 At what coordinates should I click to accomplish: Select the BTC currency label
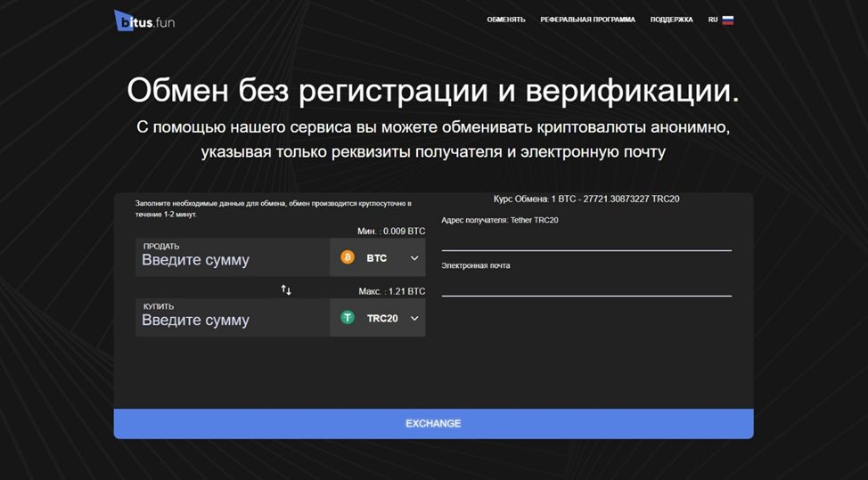tap(377, 258)
